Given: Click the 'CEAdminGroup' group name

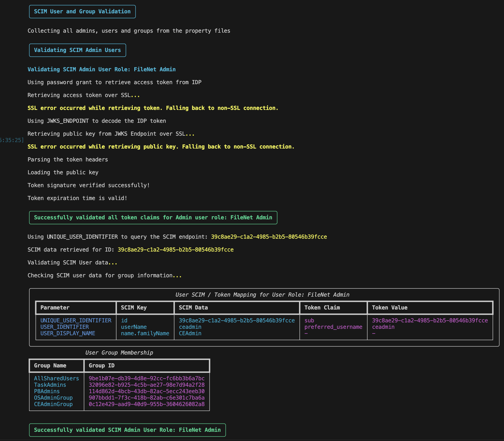Looking at the screenshot, I should click(x=53, y=404).
